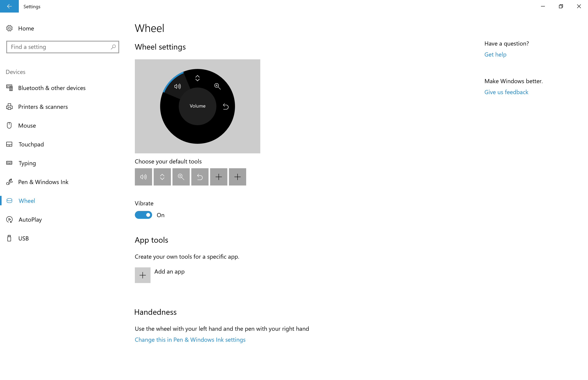Open USB settings from sidebar

(x=23, y=238)
